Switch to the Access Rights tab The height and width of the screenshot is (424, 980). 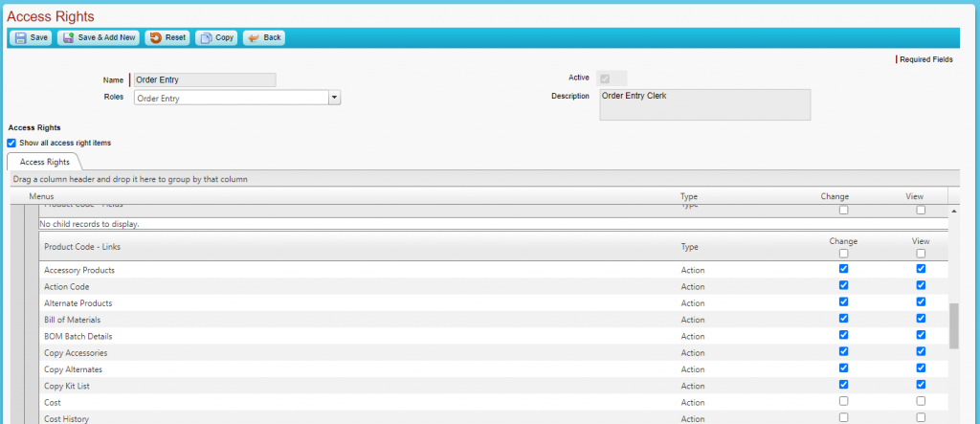tap(44, 162)
